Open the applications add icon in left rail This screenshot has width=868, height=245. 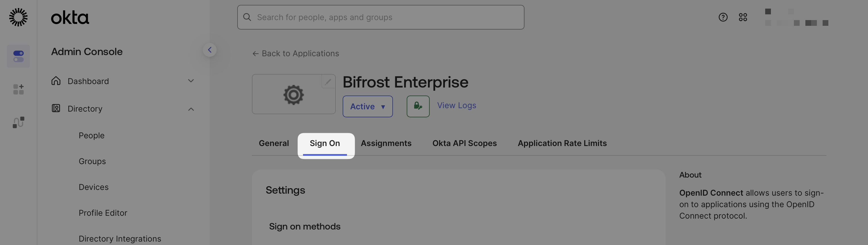click(18, 89)
